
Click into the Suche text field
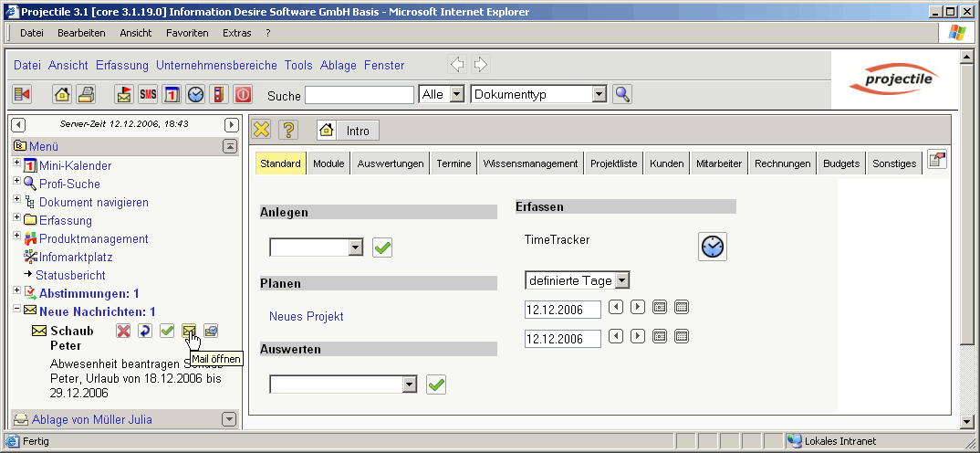(x=359, y=95)
